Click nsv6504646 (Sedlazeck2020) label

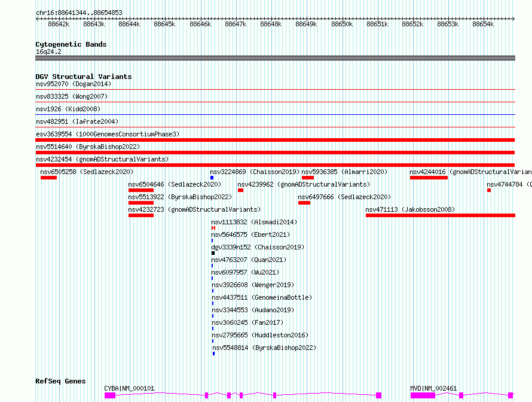[175, 184]
